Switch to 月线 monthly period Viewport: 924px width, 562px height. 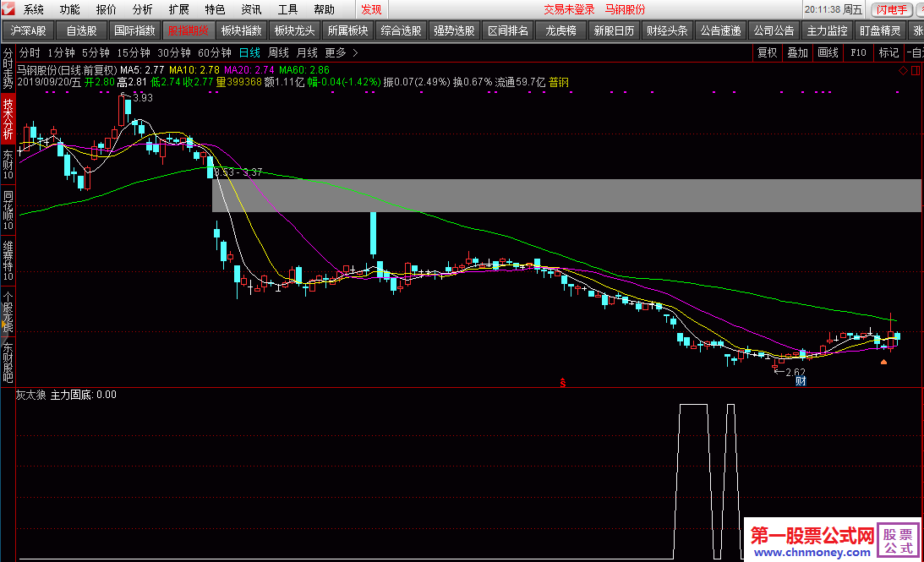tap(306, 52)
